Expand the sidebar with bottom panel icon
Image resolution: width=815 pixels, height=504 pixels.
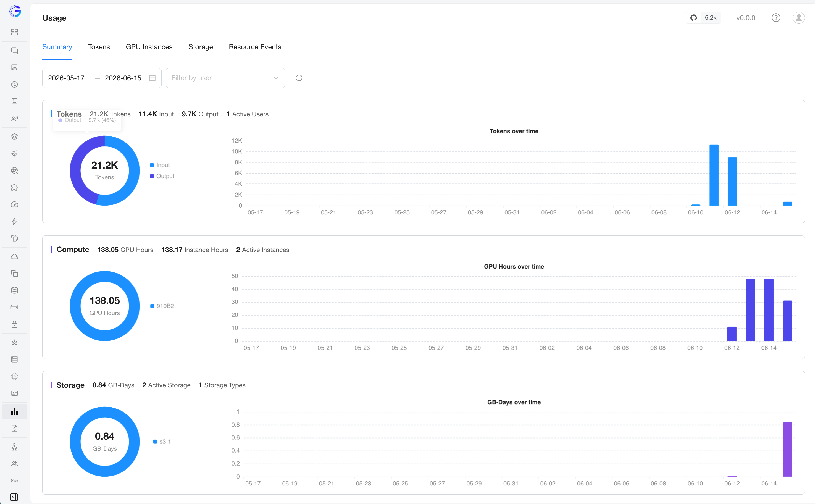click(14, 497)
